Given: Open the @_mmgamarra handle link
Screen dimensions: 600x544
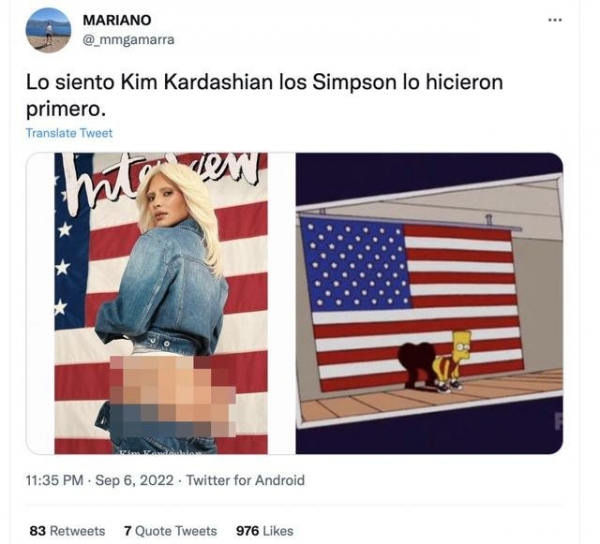Looking at the screenshot, I should (x=129, y=39).
